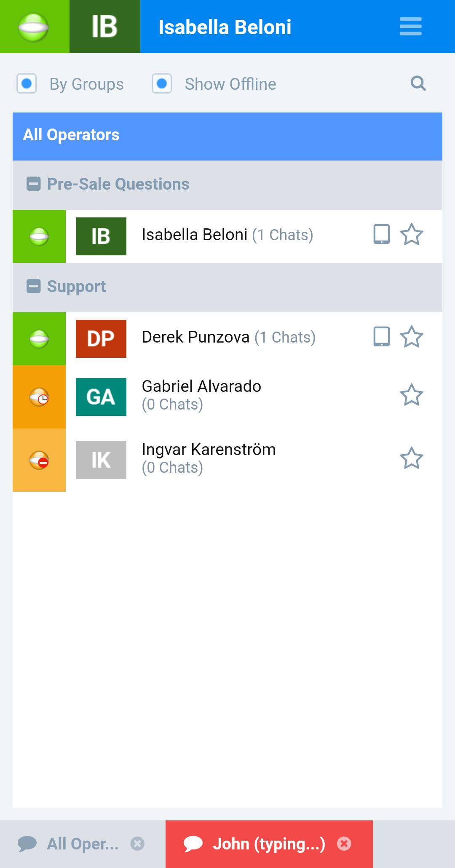455x868 pixels.
Task: Click the IB avatar in the header
Action: pos(104,27)
